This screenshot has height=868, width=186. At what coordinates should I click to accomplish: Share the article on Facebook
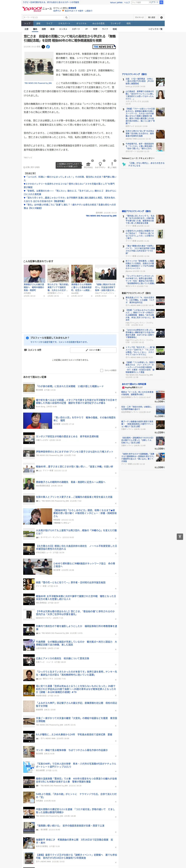click(48, 47)
